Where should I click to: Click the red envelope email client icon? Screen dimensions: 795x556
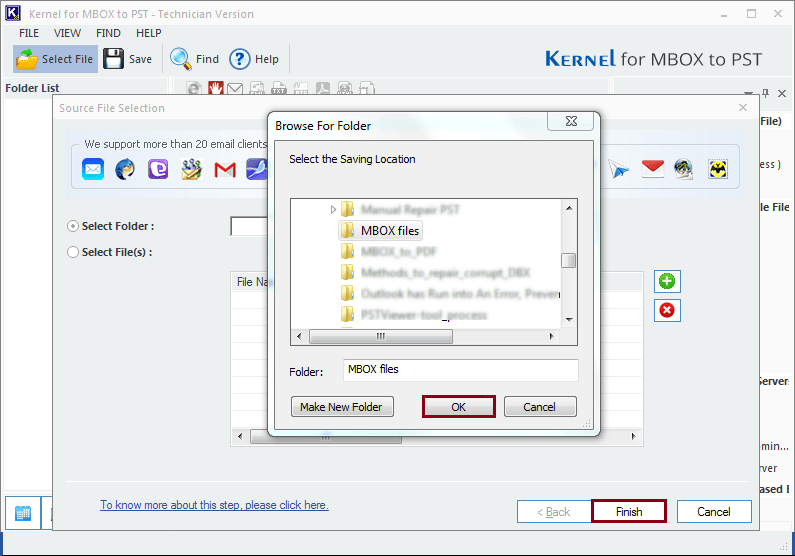pyautogui.click(x=653, y=169)
